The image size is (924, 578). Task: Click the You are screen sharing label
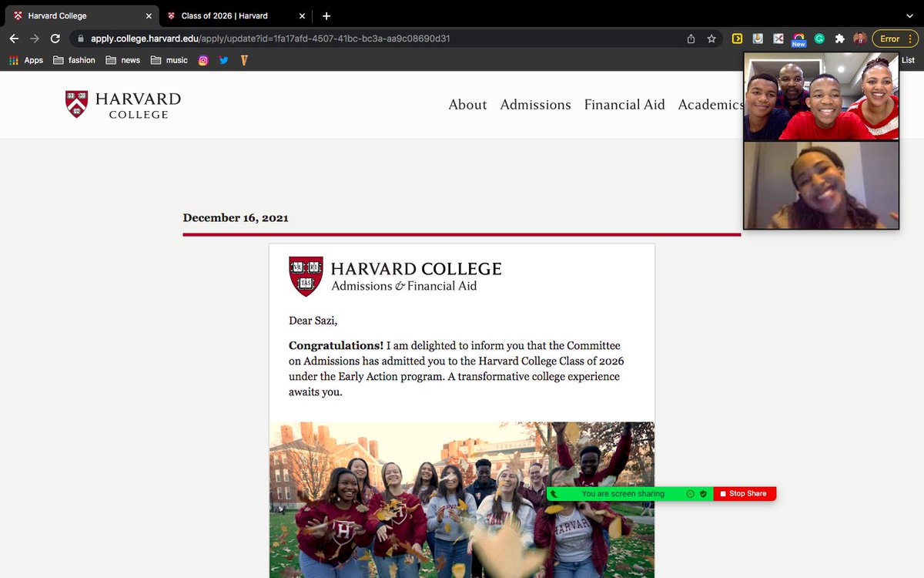[623, 494]
